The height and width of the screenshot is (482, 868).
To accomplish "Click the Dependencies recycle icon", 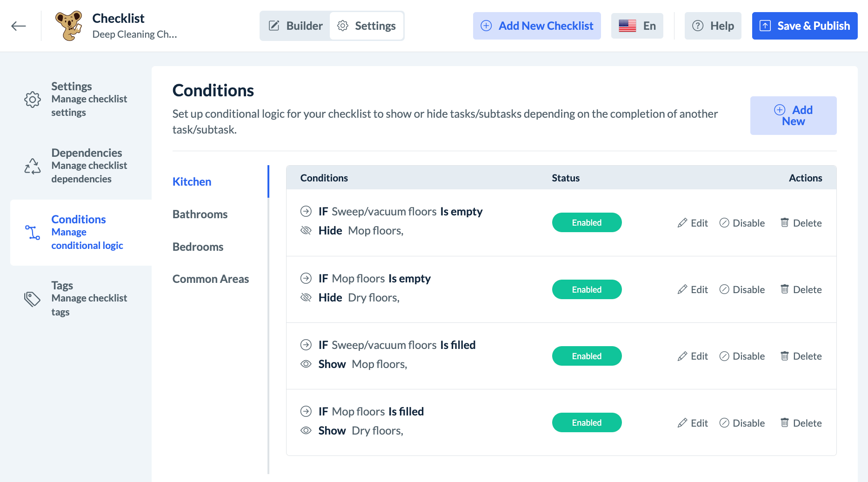I will pyautogui.click(x=33, y=166).
